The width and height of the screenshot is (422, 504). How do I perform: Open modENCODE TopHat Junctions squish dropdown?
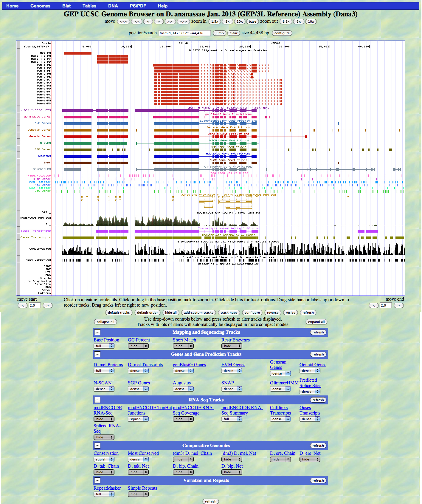(x=138, y=419)
